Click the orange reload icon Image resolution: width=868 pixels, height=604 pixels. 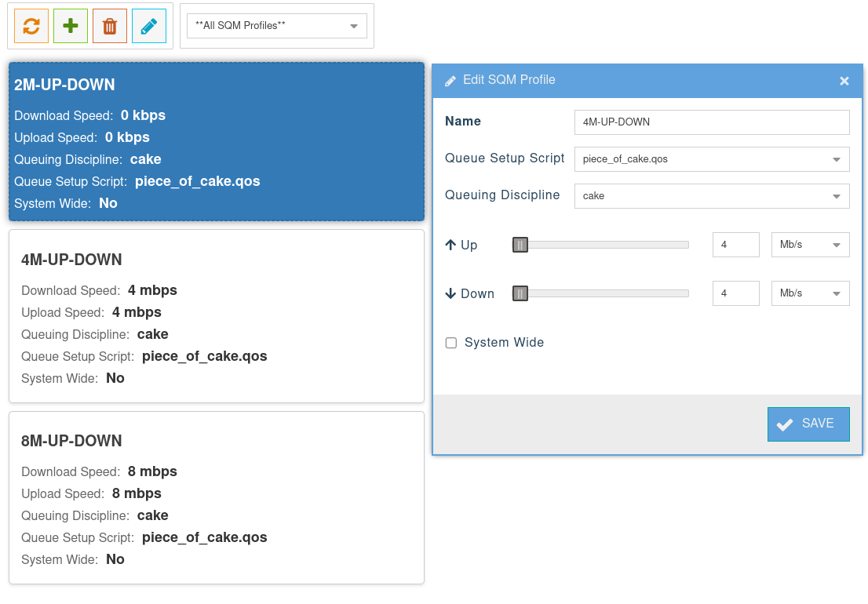[x=31, y=26]
